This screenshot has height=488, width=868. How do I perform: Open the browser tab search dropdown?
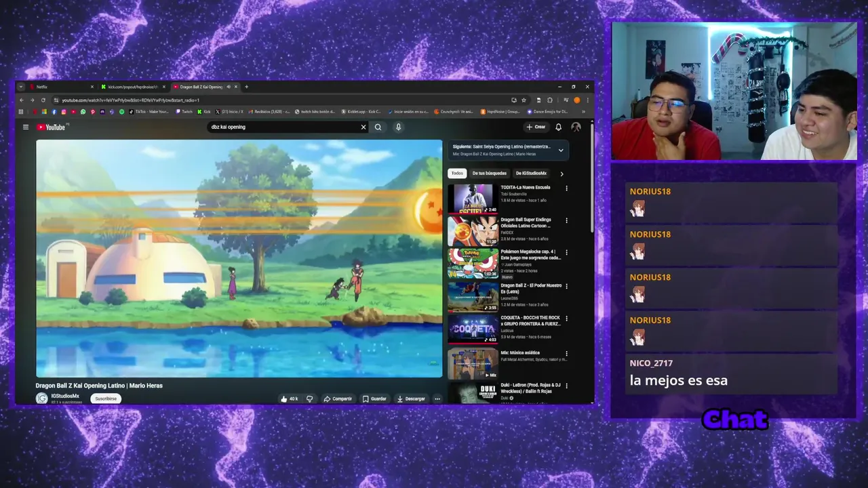(x=21, y=87)
